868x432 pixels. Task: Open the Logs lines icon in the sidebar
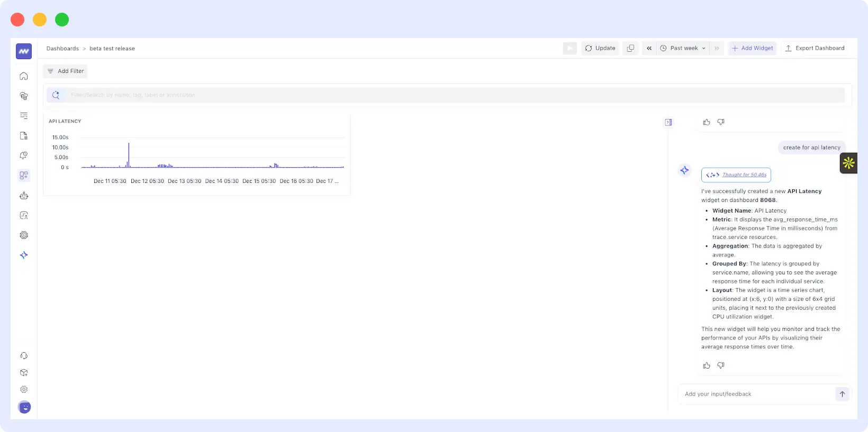point(24,116)
